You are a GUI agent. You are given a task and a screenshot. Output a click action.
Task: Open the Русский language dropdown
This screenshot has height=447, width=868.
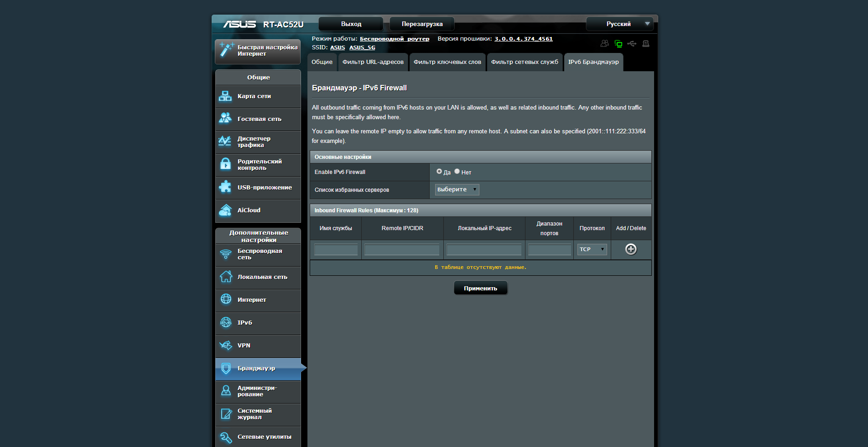click(620, 24)
